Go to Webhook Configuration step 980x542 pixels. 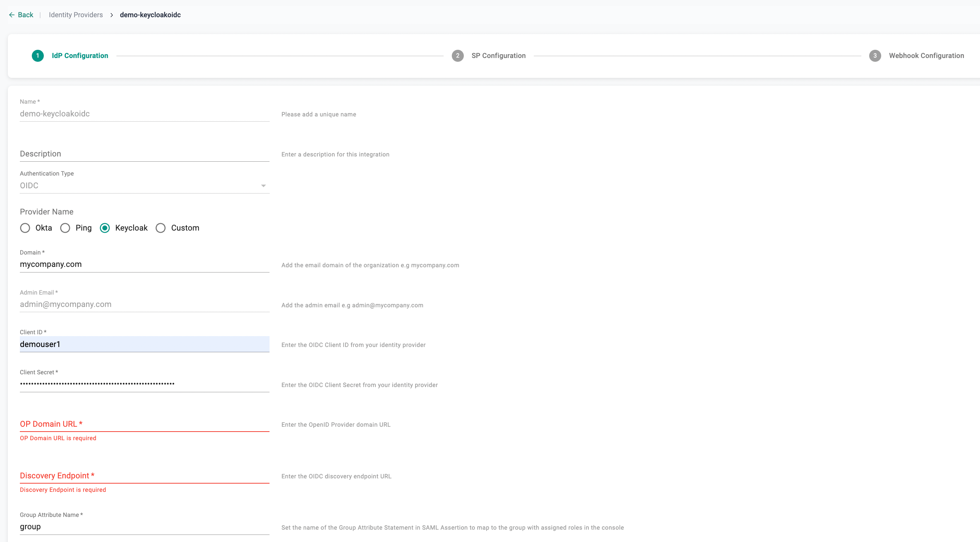click(x=926, y=55)
